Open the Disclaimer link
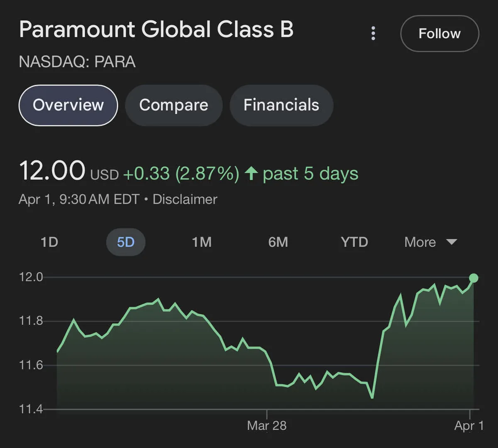 pyautogui.click(x=185, y=199)
